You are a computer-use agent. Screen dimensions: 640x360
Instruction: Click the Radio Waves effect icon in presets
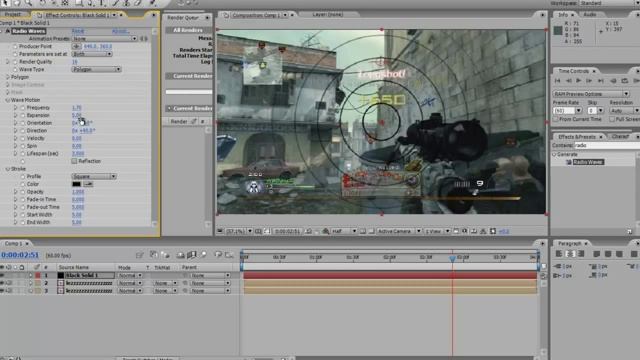(x=568, y=162)
